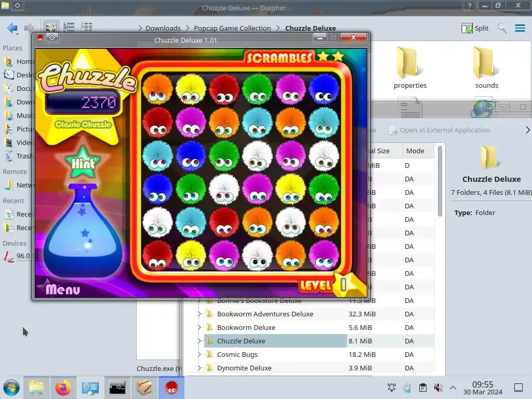
Task: Open the properties folder
Action: (410, 68)
